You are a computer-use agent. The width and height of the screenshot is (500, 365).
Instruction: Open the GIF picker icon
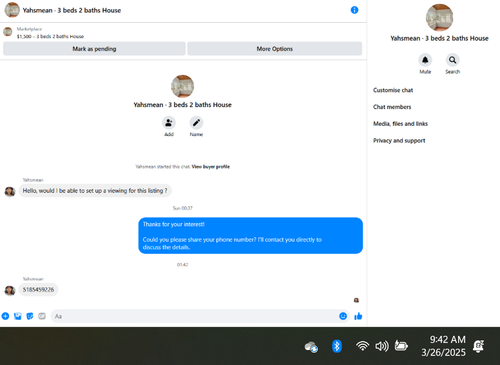click(42, 316)
